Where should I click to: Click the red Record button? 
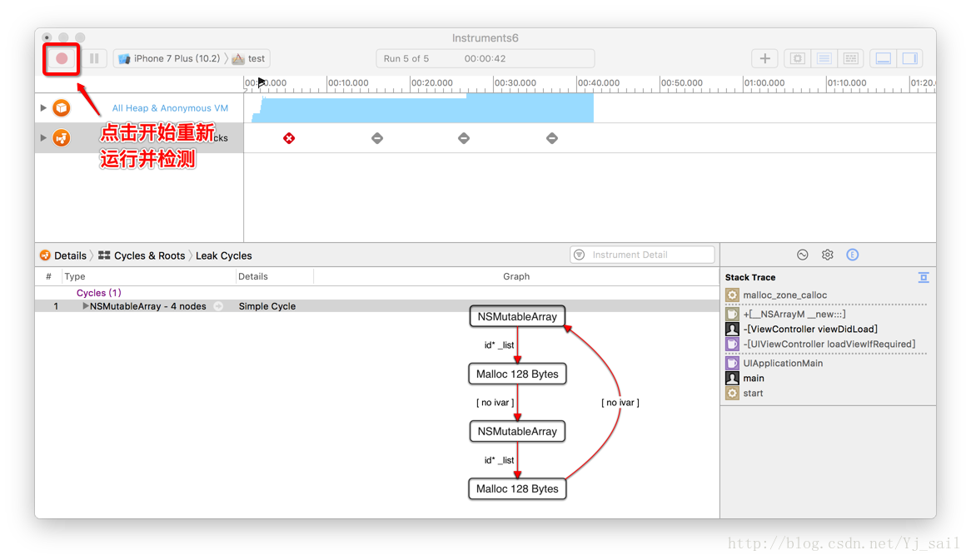tap(62, 59)
